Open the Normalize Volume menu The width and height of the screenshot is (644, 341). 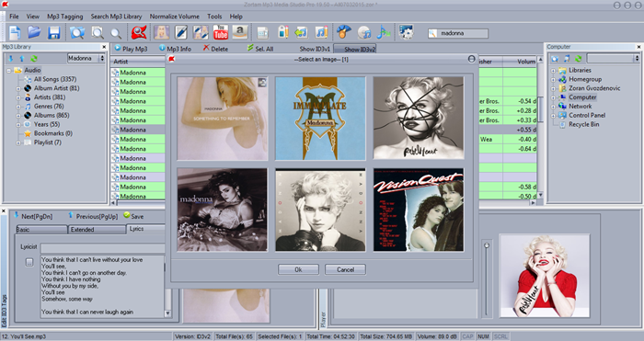(175, 17)
